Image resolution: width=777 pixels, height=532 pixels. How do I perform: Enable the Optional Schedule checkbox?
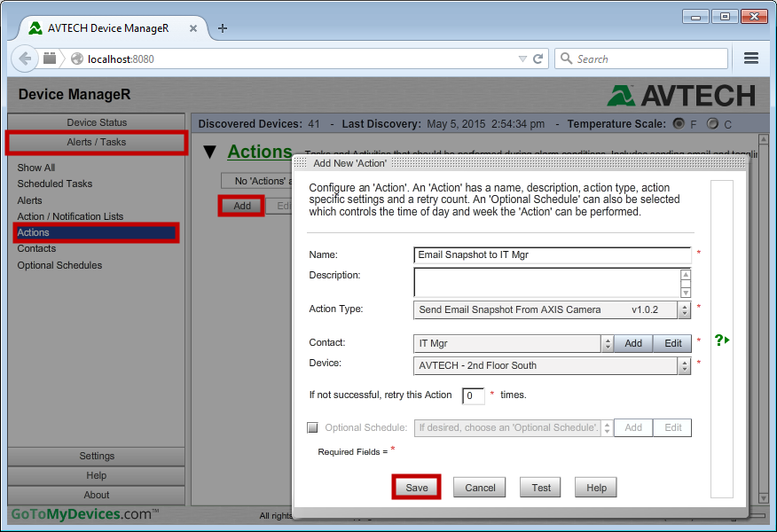click(312, 426)
